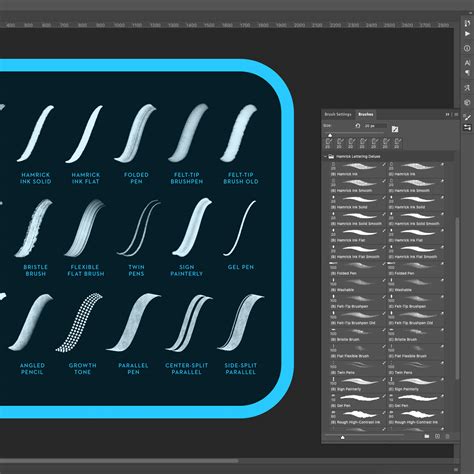Delete the selected brush
This screenshot has height=474, width=474.
pyautogui.click(x=447, y=436)
